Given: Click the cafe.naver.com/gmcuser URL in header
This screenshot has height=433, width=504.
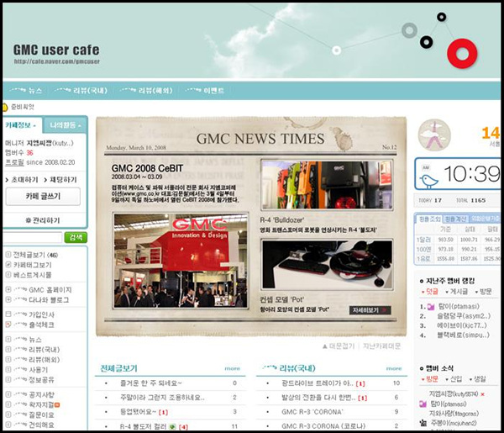Looking at the screenshot, I should click(x=56, y=61).
